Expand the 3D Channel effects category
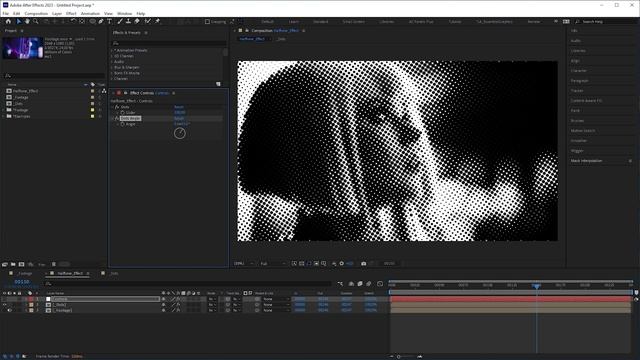 coord(112,56)
